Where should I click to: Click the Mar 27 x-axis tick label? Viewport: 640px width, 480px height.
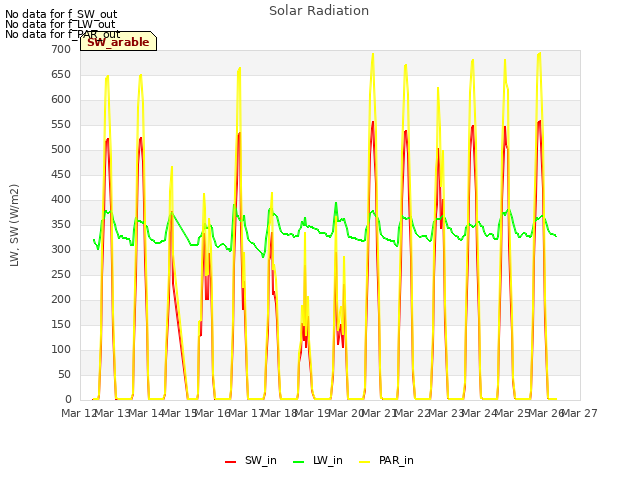click(x=580, y=413)
